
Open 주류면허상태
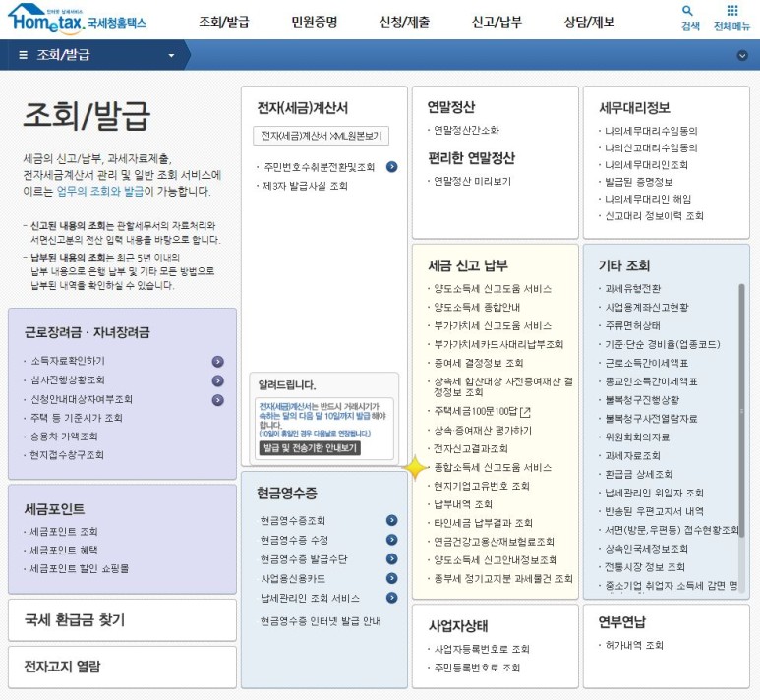[632, 325]
